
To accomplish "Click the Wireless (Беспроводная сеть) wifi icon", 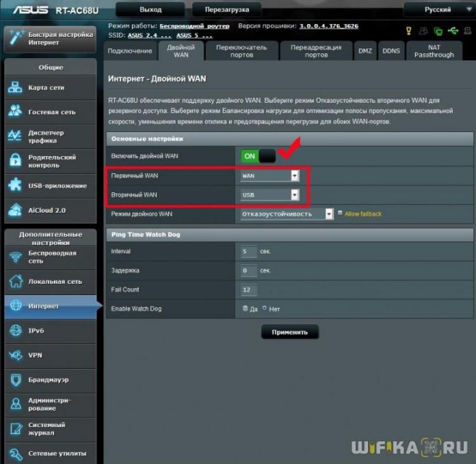I will tap(15, 257).
